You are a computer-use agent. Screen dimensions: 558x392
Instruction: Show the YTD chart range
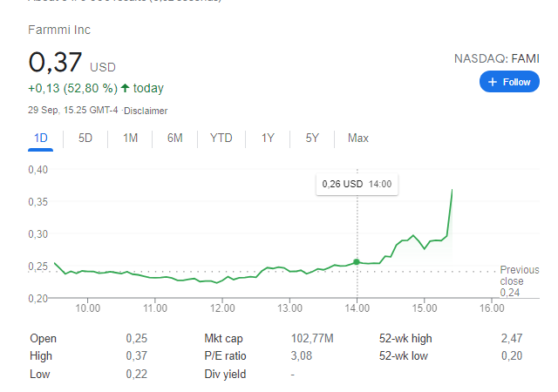tap(221, 138)
